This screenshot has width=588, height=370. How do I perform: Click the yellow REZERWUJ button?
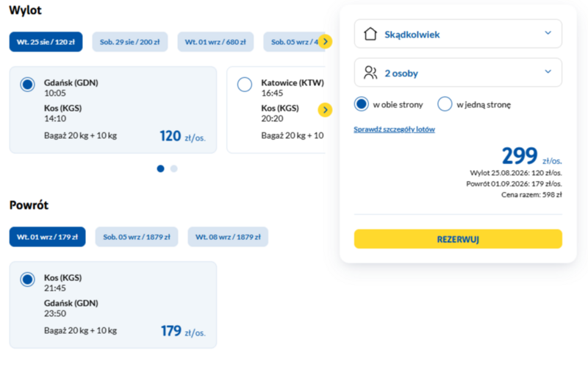(x=458, y=239)
